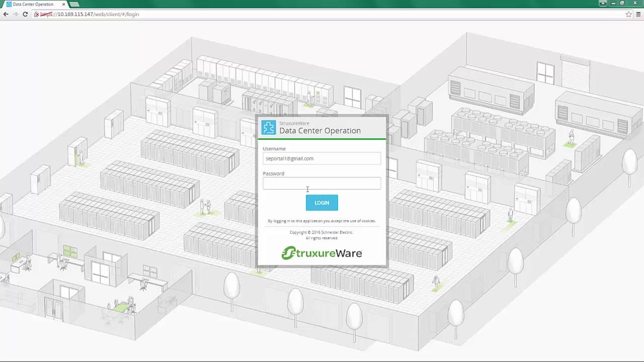Select the Data Center Operation browser tab
The width and height of the screenshot is (644, 362).
(35, 4)
